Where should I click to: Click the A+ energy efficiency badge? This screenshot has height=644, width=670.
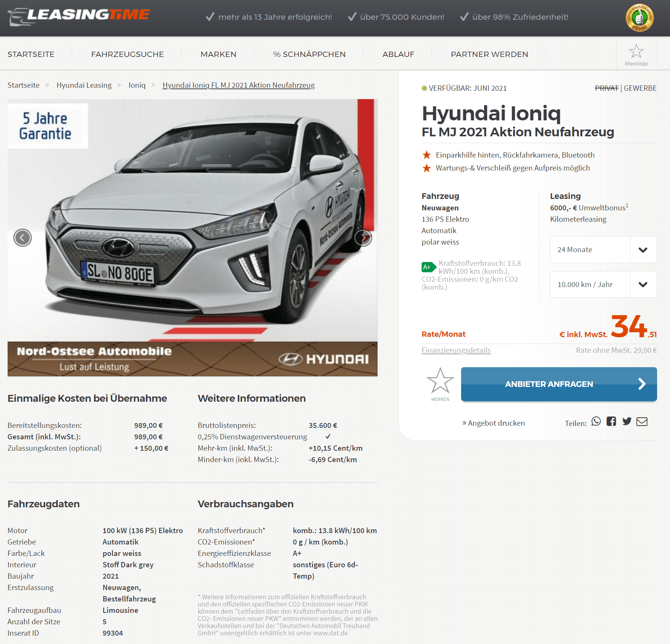pos(429,267)
